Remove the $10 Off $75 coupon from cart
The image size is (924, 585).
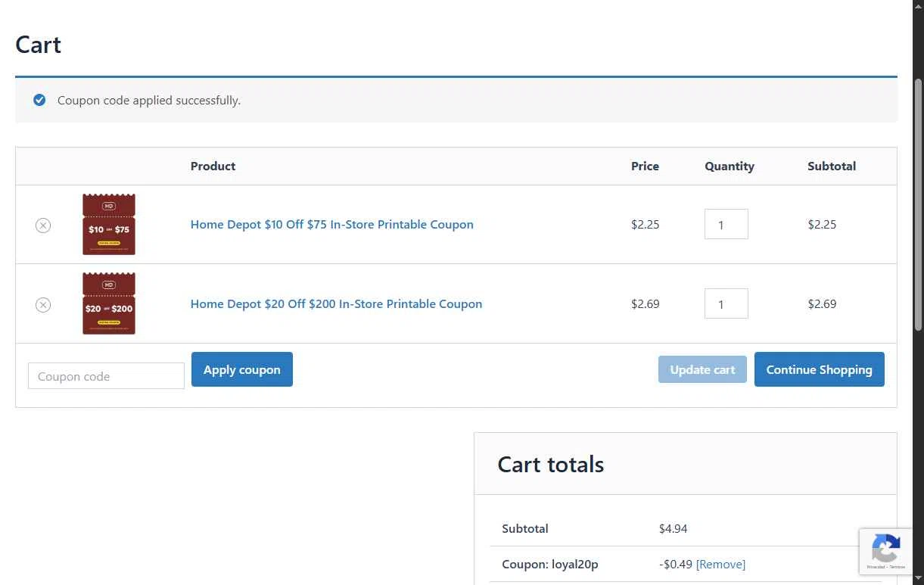click(x=43, y=225)
